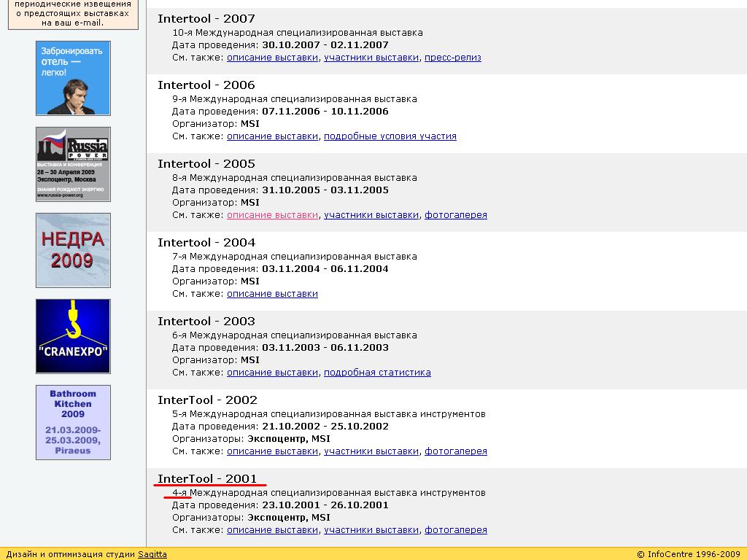Click the InterTool - 2002 heading
747x560 pixels.
point(207,400)
